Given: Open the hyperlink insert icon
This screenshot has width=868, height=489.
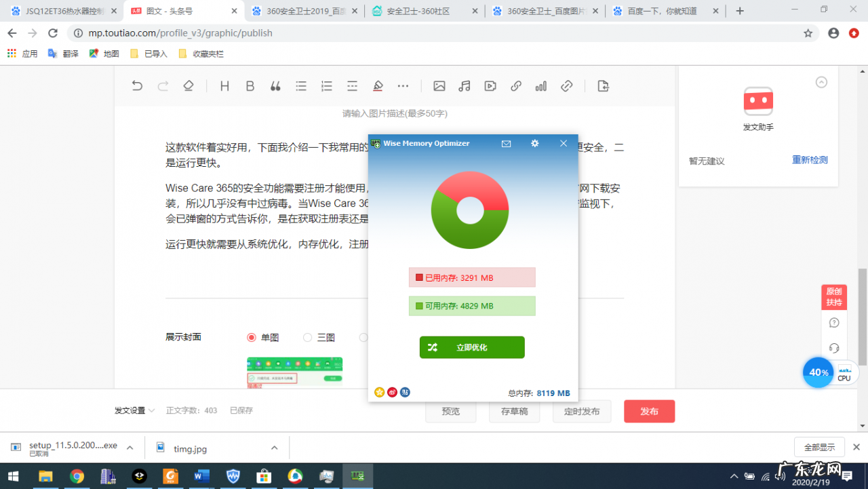Looking at the screenshot, I should pyautogui.click(x=515, y=85).
